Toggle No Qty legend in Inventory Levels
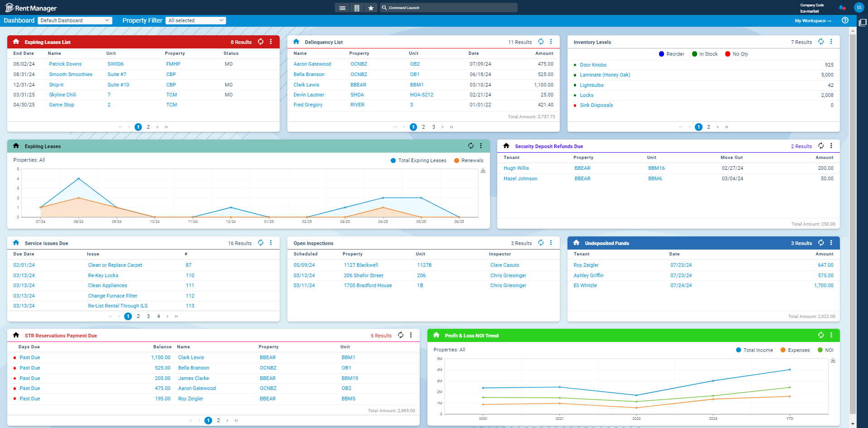868x428 pixels. [x=737, y=54]
